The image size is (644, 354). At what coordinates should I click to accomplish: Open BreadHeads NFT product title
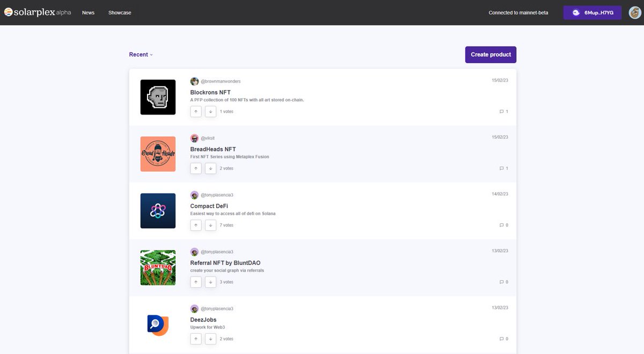coord(213,149)
